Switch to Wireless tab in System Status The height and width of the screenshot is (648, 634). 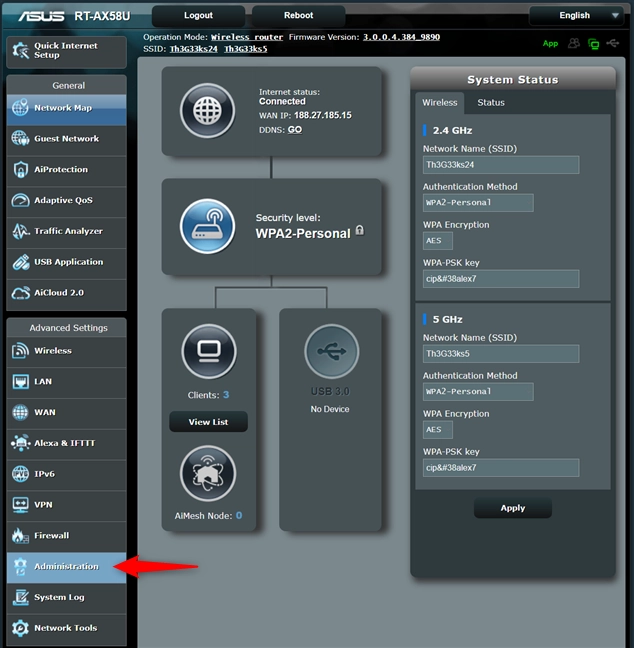tap(440, 102)
